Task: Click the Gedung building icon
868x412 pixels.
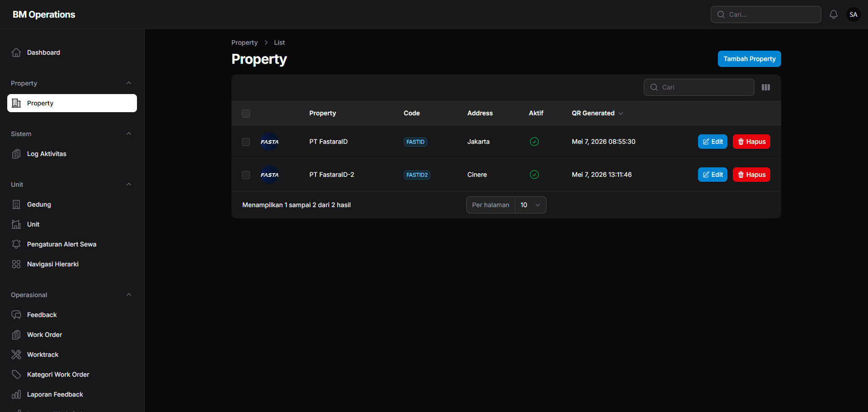Action: (16, 204)
